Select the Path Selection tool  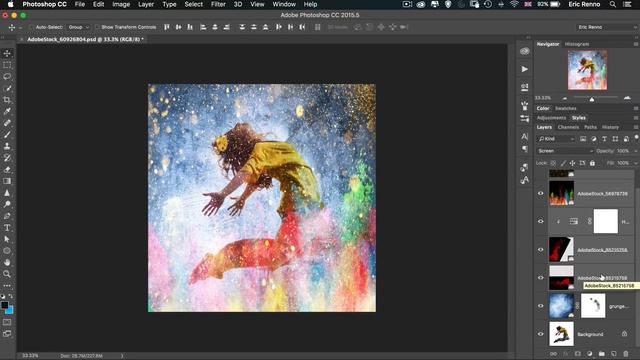click(7, 239)
